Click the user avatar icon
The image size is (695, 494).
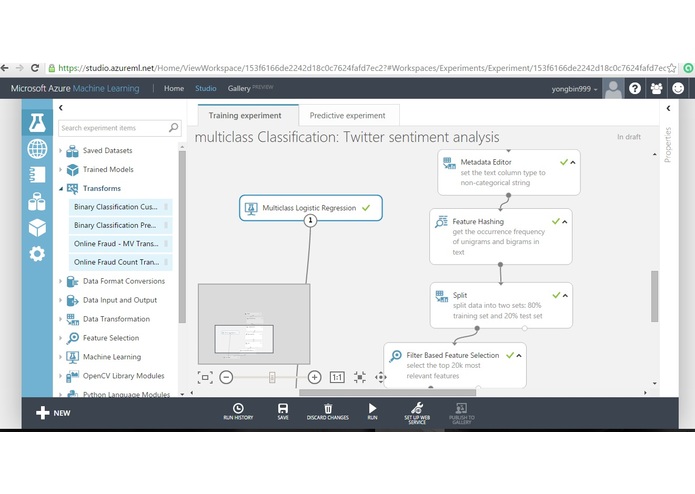[613, 89]
